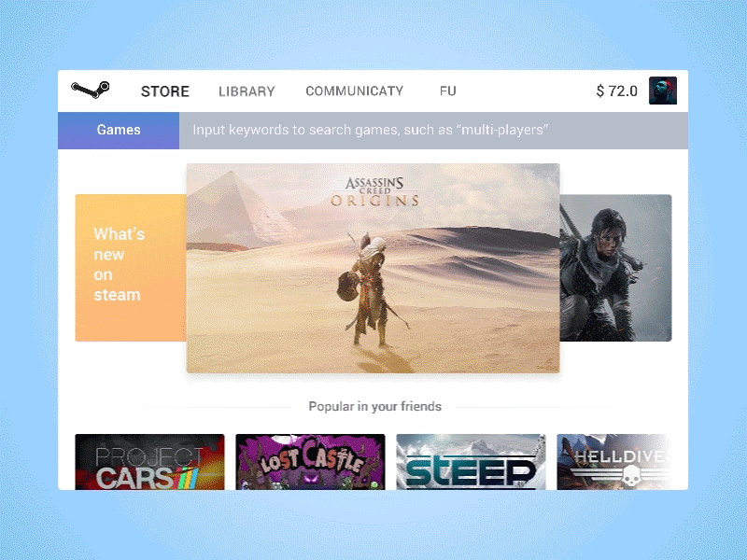View the $ 72.0 wallet balance
This screenshot has width=747, height=560.
coord(616,91)
